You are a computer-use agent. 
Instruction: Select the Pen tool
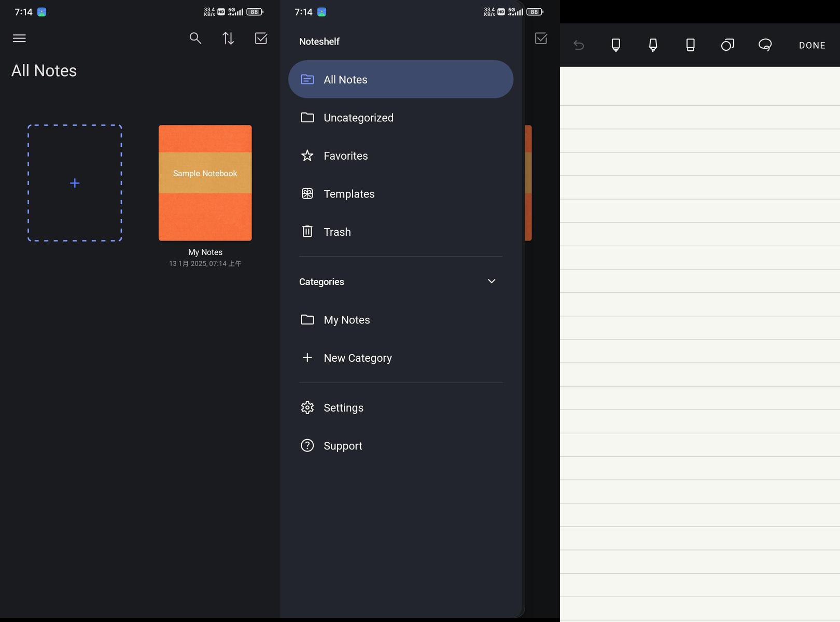pos(616,45)
